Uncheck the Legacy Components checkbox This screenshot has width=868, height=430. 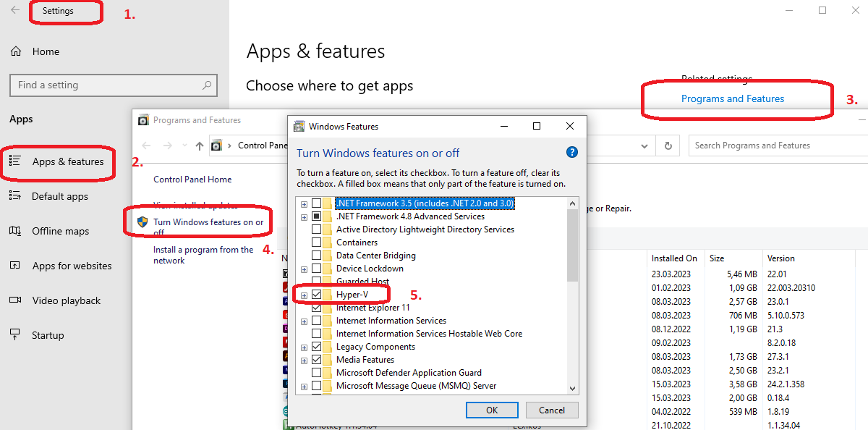point(316,347)
